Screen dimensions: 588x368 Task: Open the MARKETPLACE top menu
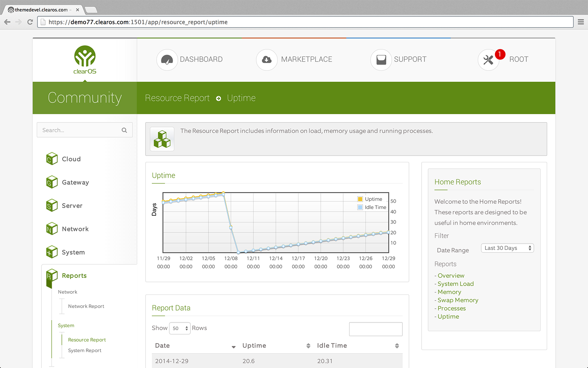306,59
